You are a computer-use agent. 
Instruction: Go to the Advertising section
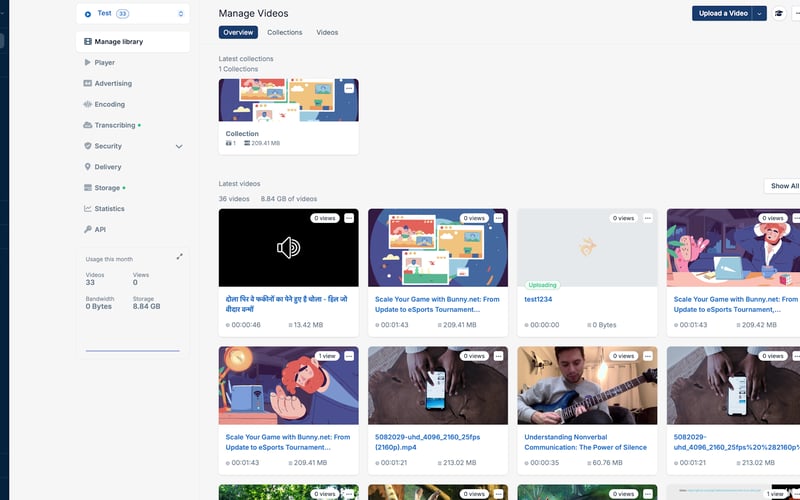(113, 84)
